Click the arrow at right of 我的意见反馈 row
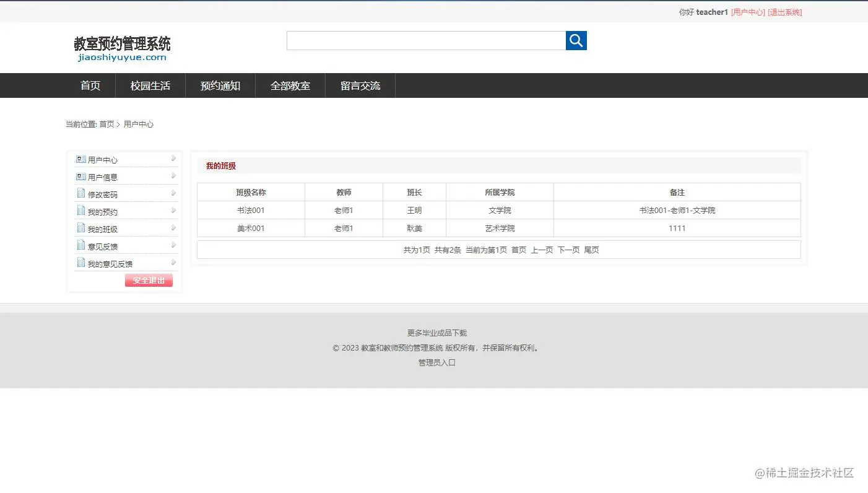868x493 pixels. tap(173, 263)
